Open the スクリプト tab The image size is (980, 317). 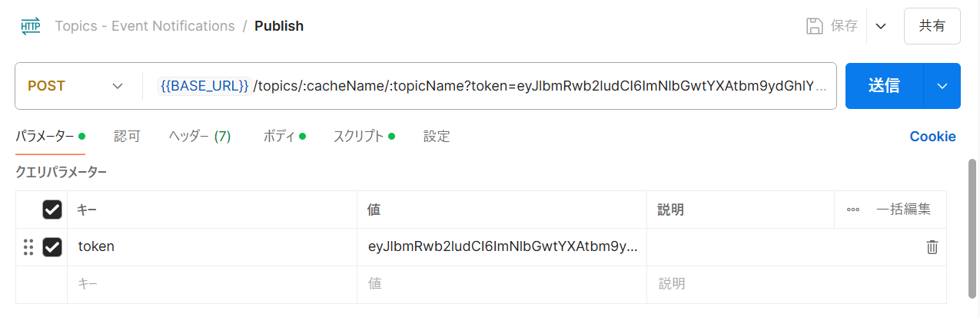point(364,137)
